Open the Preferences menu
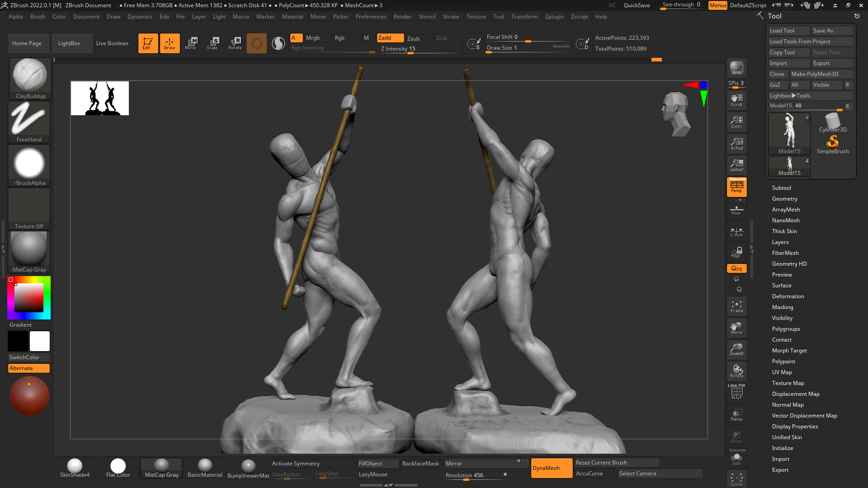Image resolution: width=868 pixels, height=488 pixels. point(371,17)
